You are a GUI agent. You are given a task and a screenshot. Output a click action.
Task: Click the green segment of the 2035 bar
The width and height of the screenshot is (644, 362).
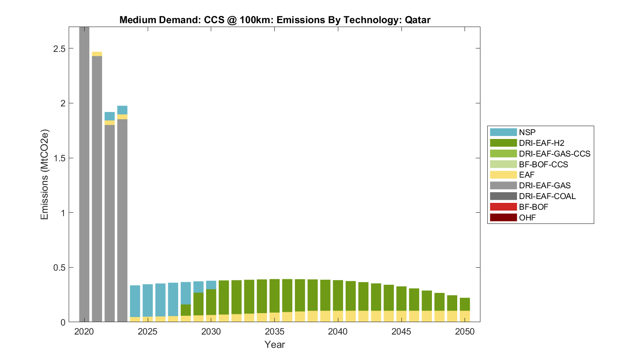point(275,296)
